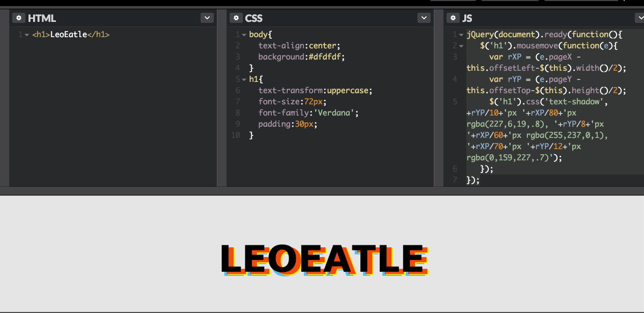Click the $('h1').css('text-shadow', line

[548, 102]
